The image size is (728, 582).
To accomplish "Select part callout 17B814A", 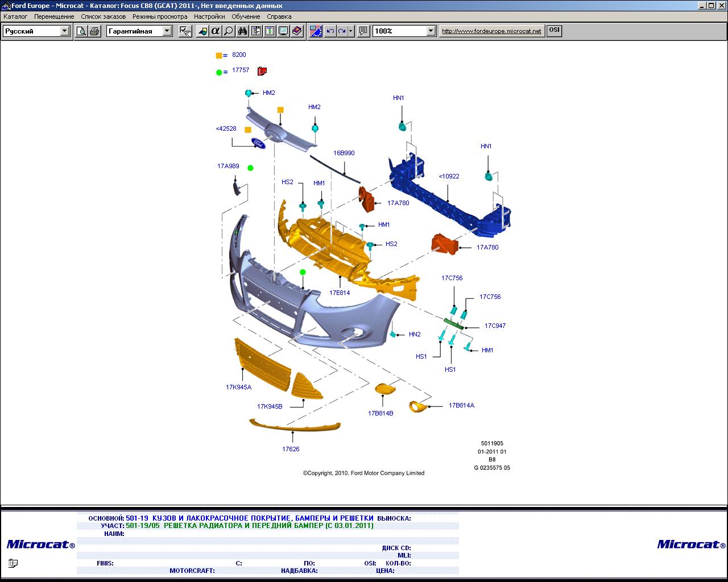I will (x=461, y=405).
